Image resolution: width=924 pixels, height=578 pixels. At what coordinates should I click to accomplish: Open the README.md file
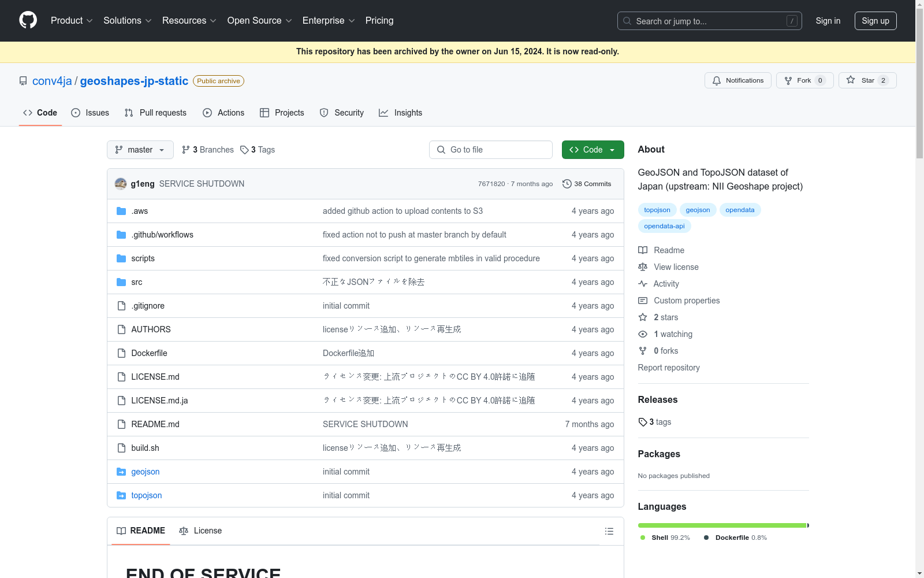[x=155, y=424]
